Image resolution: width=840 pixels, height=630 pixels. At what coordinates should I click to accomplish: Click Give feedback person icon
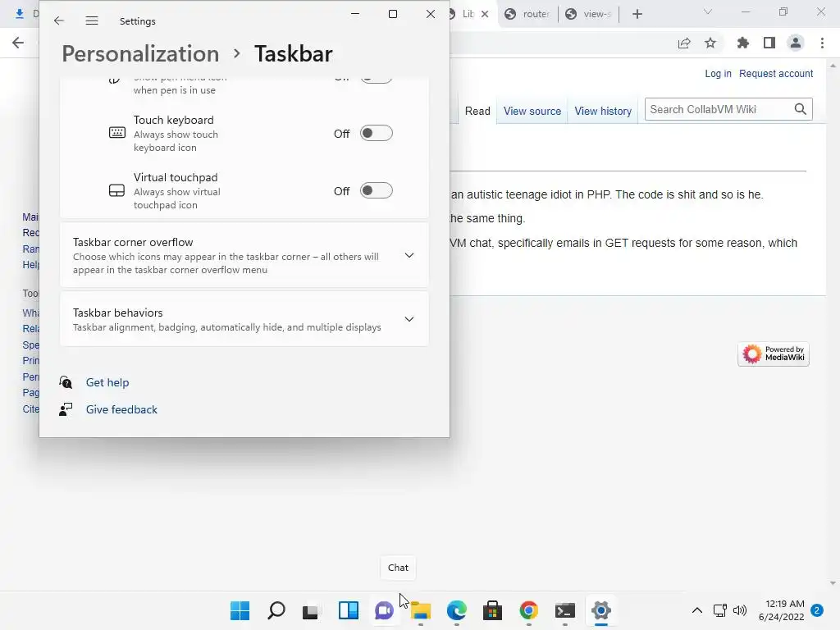pos(66,409)
